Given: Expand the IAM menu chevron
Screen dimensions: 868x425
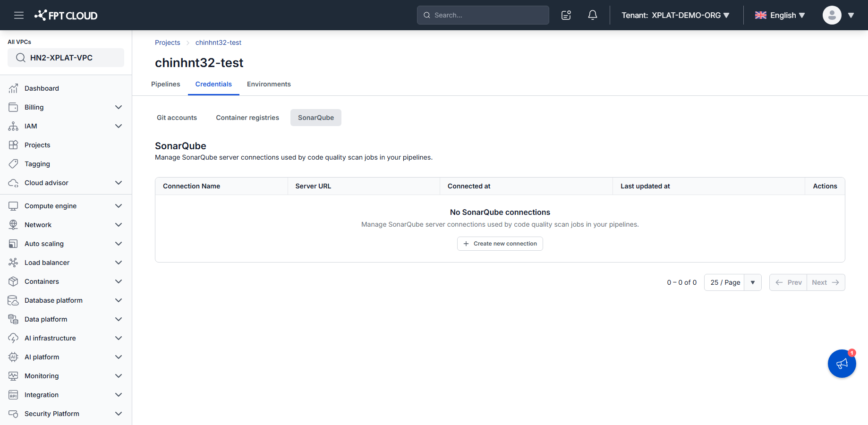Looking at the screenshot, I should click(x=119, y=126).
